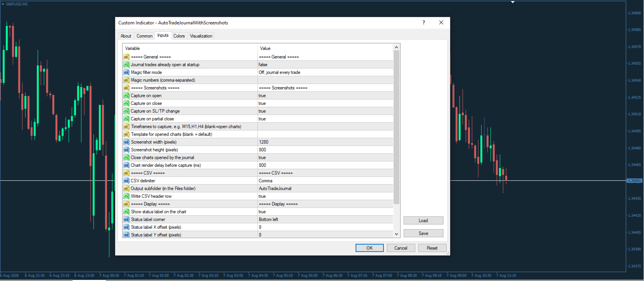
Task: Click the icon for 'Status label Y offset'
Action: pos(126,235)
